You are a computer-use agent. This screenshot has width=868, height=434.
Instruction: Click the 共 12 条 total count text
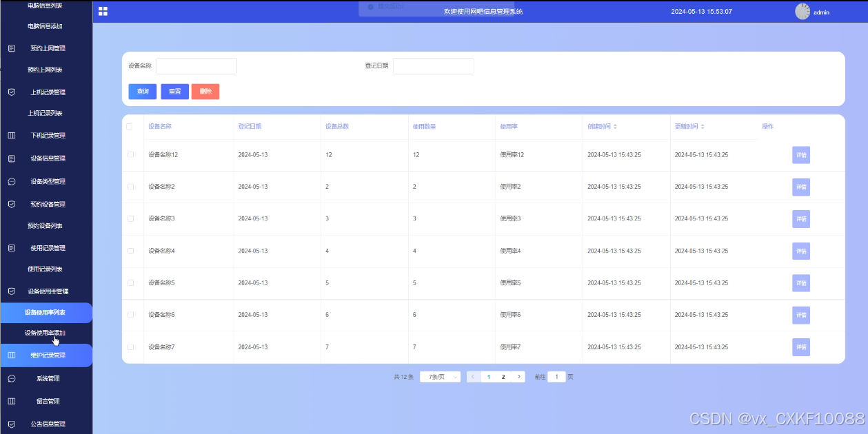pyautogui.click(x=403, y=377)
